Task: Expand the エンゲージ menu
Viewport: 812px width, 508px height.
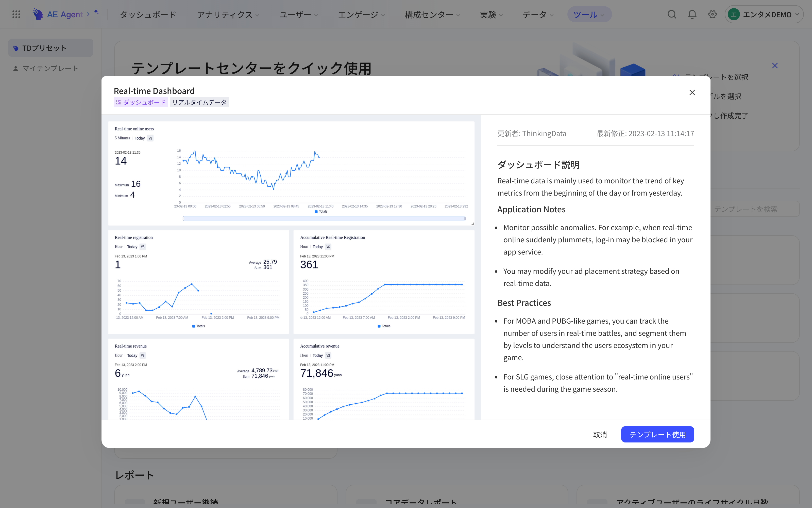Action: tap(361, 14)
